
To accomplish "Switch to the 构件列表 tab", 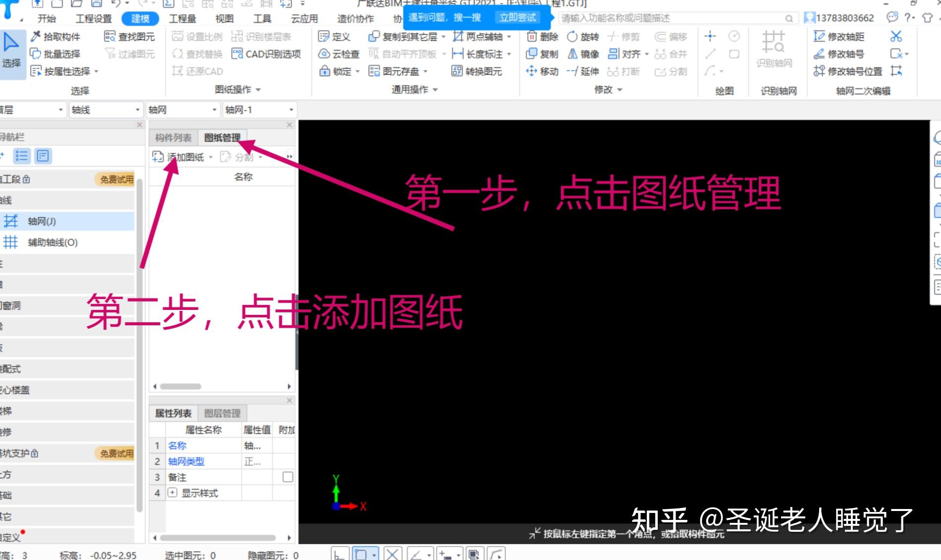I will (173, 137).
